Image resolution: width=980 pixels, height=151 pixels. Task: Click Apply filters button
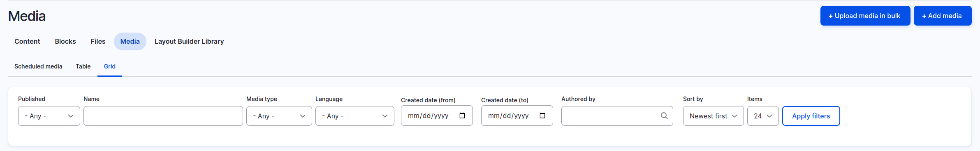click(x=811, y=116)
